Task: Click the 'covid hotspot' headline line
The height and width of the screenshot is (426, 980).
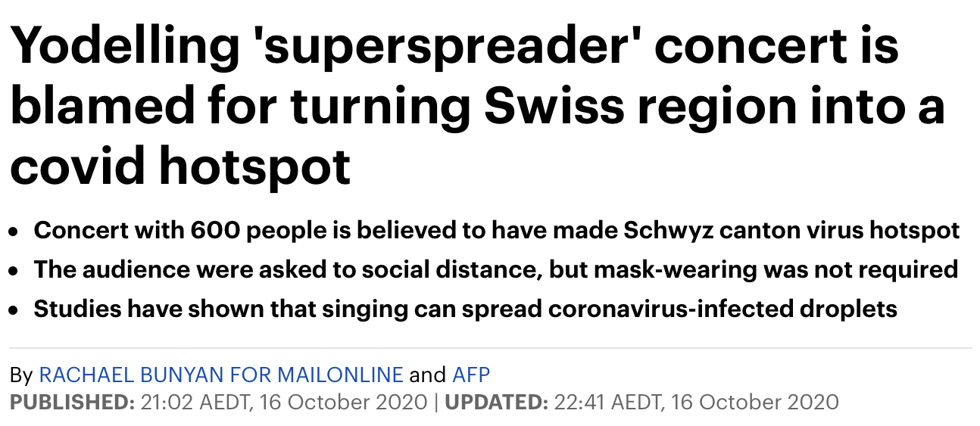Action: (x=180, y=166)
